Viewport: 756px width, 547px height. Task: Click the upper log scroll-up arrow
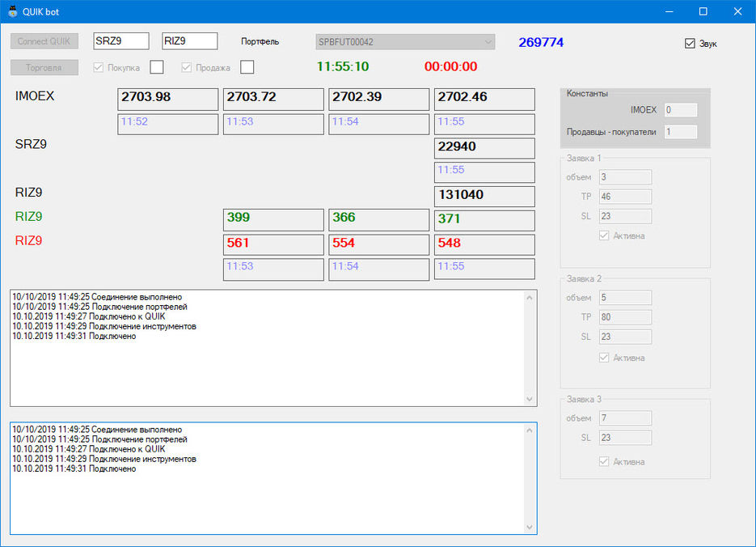pos(530,298)
